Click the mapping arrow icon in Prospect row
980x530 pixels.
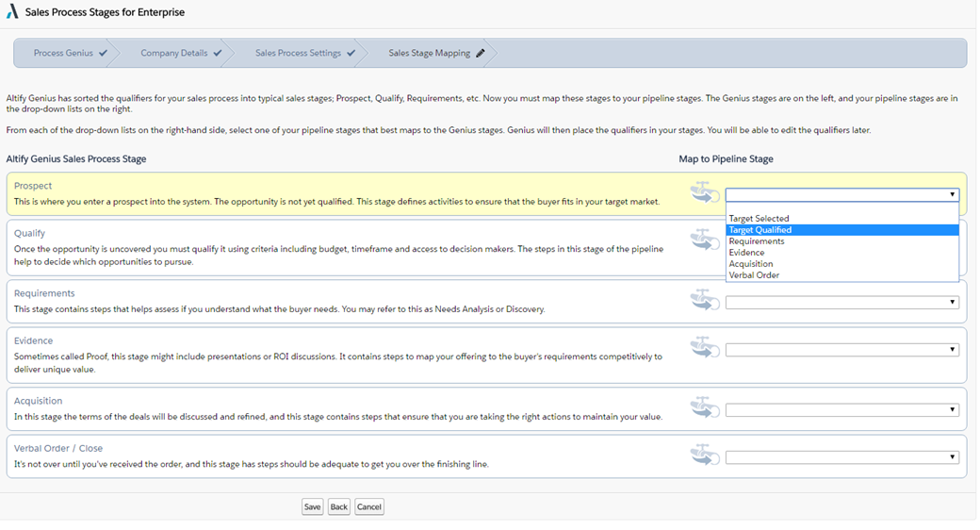tap(705, 192)
